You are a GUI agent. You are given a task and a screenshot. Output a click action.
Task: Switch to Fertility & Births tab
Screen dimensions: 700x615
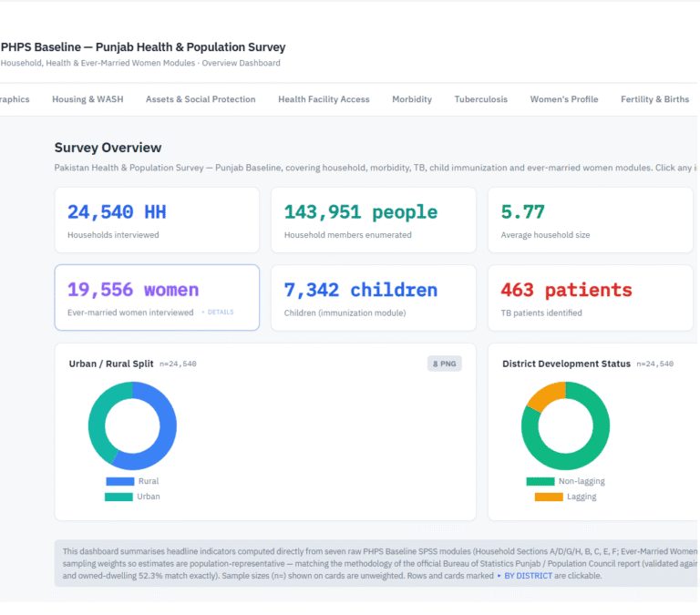[x=654, y=99]
